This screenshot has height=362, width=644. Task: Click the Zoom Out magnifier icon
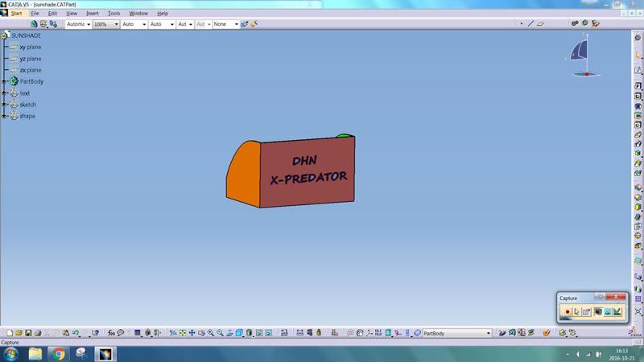220,333
